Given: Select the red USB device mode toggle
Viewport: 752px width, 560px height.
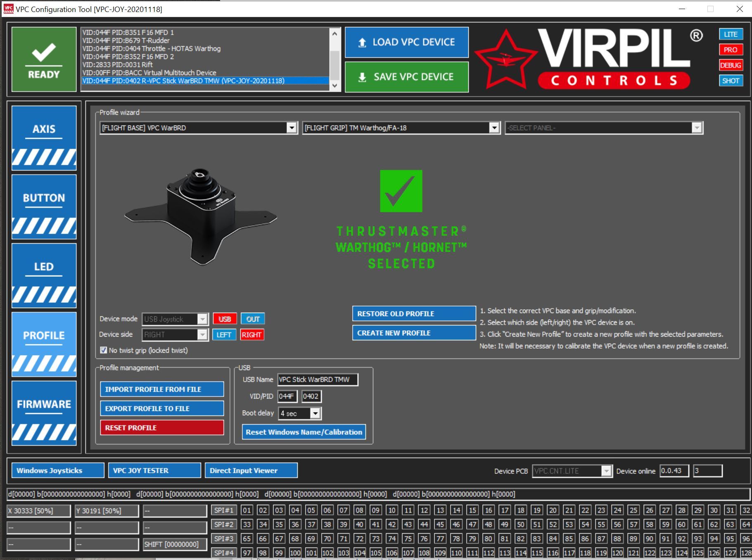Looking at the screenshot, I should (225, 319).
